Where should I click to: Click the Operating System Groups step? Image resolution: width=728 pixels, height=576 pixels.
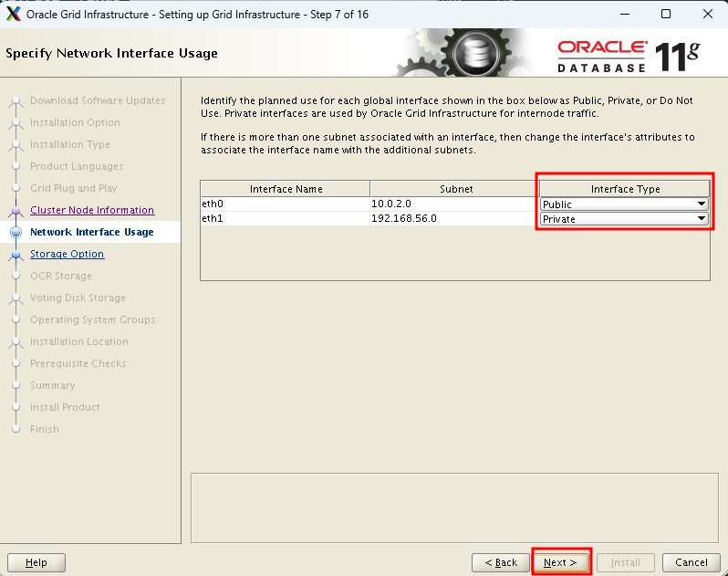click(x=93, y=319)
